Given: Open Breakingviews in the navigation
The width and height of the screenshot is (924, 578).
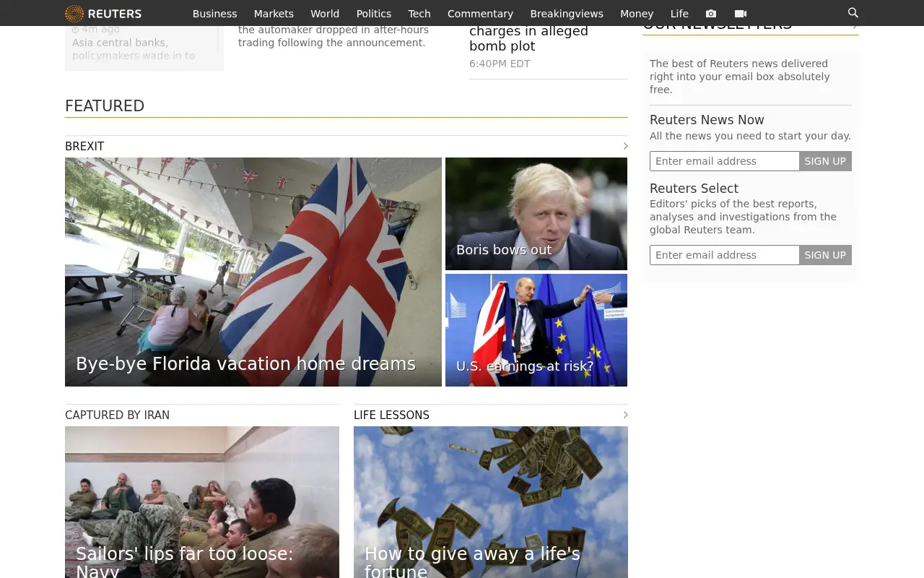Looking at the screenshot, I should point(567,14).
